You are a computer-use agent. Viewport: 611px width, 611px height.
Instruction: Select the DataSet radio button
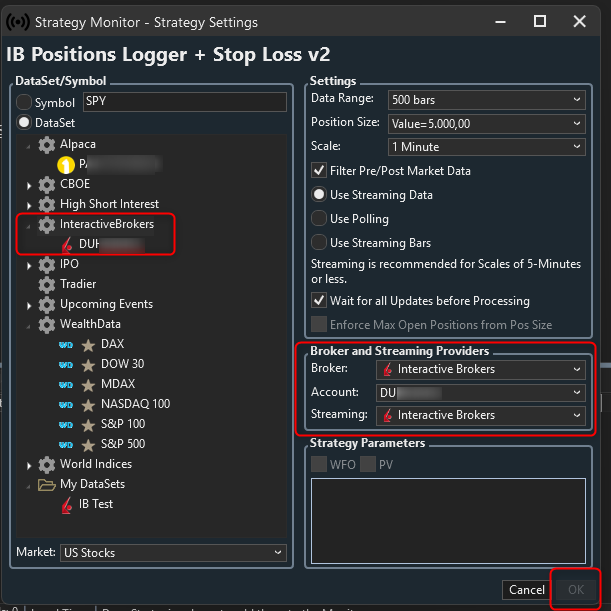click(x=24, y=122)
